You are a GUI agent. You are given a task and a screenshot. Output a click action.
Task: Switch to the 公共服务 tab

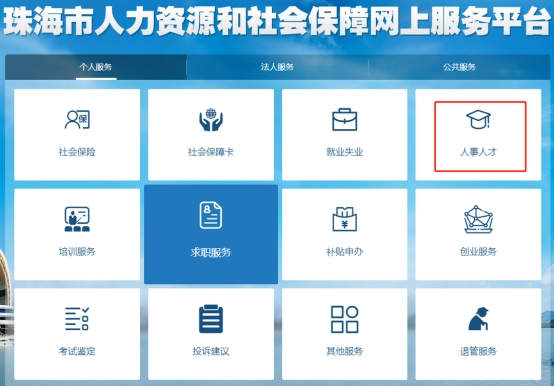click(459, 67)
